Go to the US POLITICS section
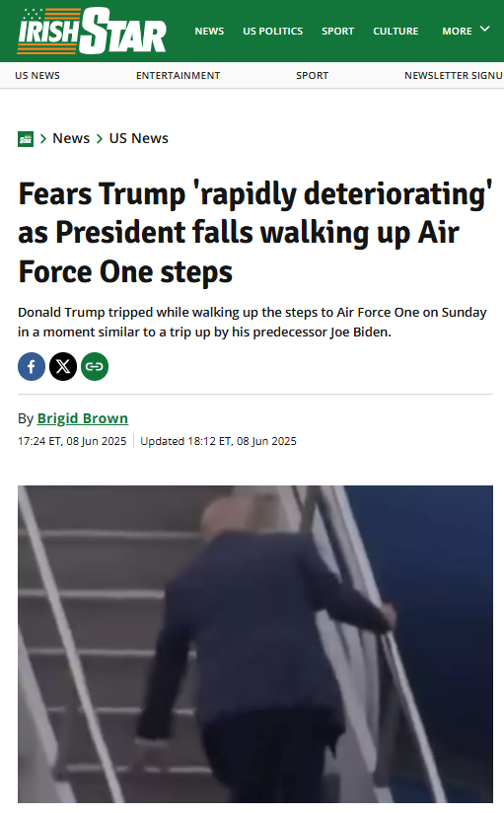The image size is (504, 813). click(x=273, y=32)
